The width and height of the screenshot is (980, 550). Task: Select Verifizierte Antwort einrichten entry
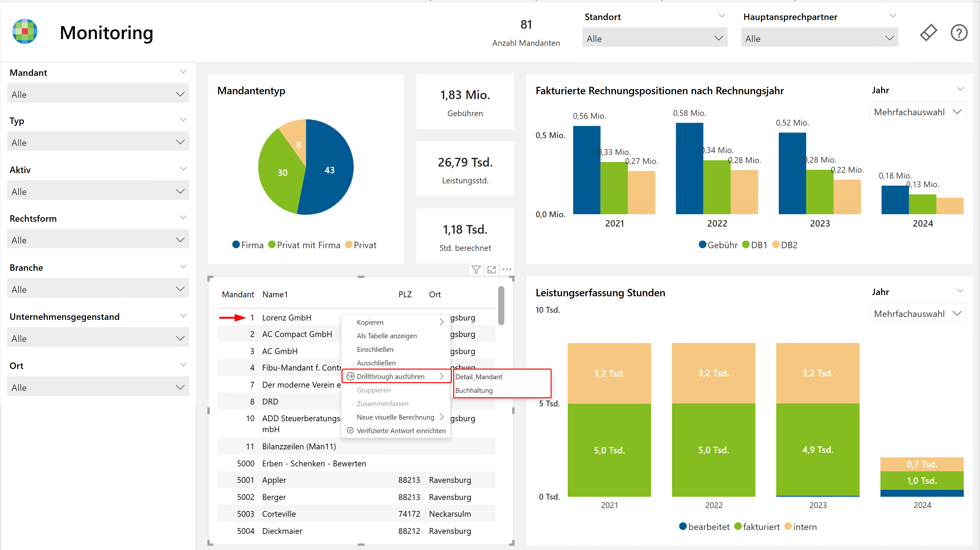(396, 431)
